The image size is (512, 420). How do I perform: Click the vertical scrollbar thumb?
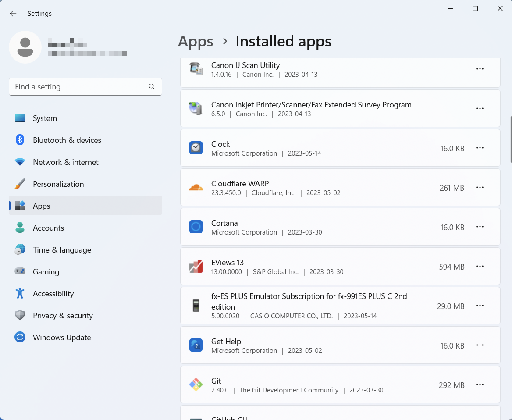tap(511, 139)
